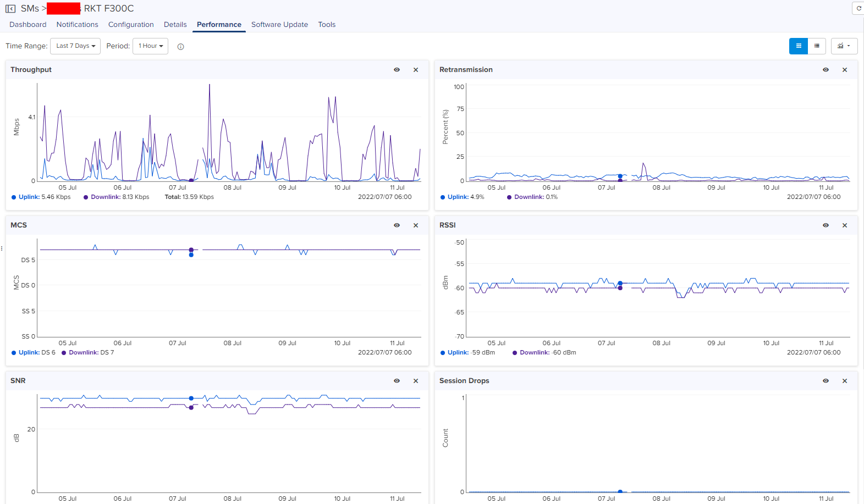Collapse sidebar using the panel toggle icon
The image size is (864, 504).
pos(10,9)
